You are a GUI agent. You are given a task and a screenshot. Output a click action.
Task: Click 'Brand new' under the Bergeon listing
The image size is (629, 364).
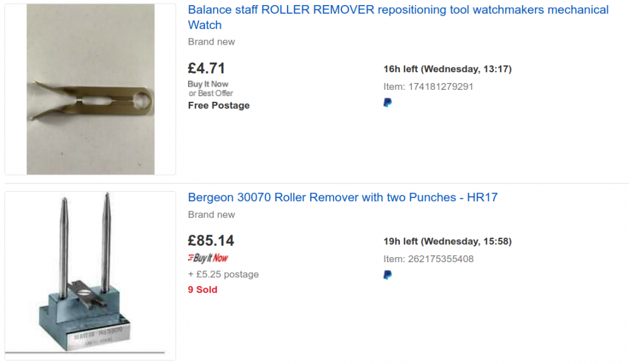pos(211,214)
